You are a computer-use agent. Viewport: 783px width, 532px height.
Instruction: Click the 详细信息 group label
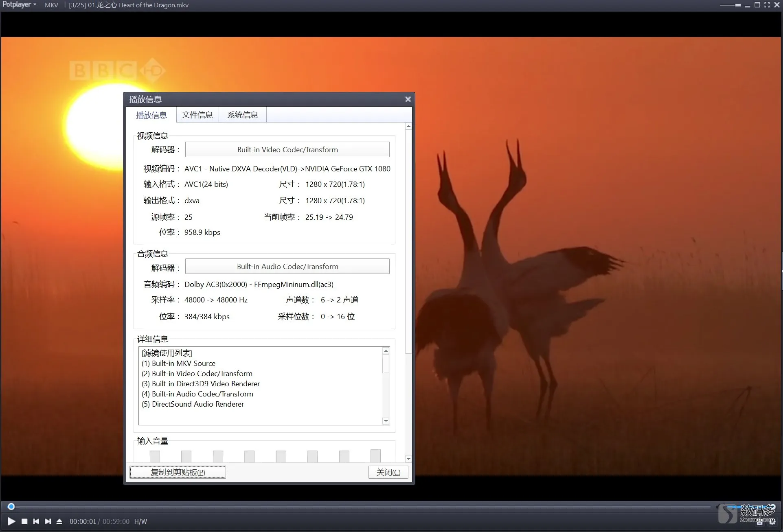pyautogui.click(x=153, y=339)
